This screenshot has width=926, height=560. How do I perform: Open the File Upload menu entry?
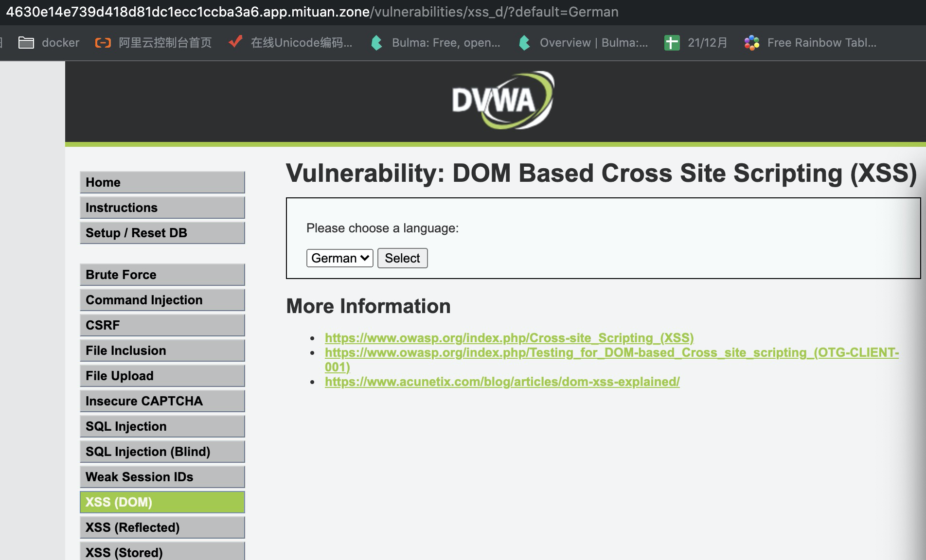(x=162, y=376)
